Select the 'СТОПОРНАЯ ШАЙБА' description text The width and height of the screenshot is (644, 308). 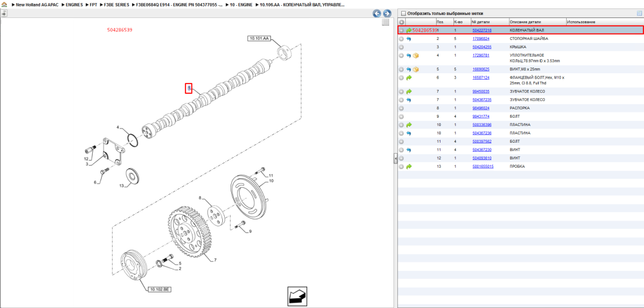click(x=529, y=39)
